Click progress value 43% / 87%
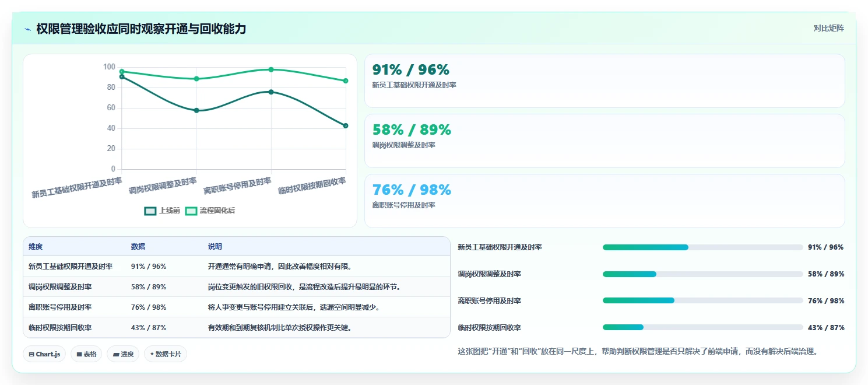The width and height of the screenshot is (868, 385). [x=826, y=328]
